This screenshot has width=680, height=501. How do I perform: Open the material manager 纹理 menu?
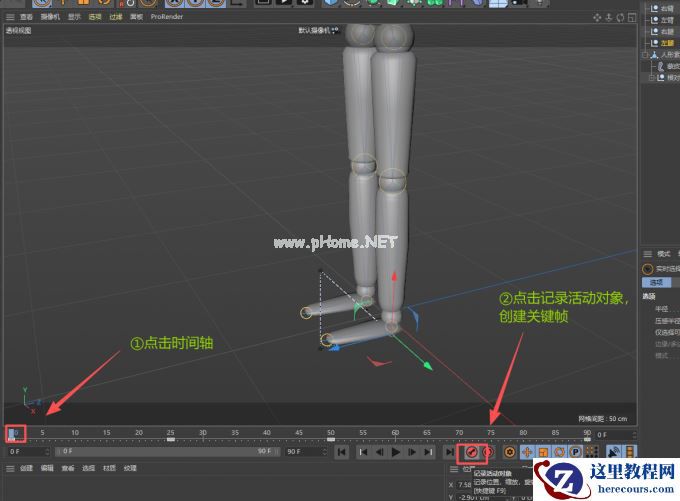point(130,468)
